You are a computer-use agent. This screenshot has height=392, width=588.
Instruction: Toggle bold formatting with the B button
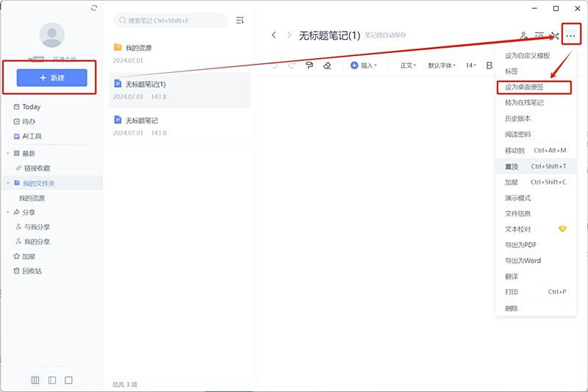click(x=489, y=65)
